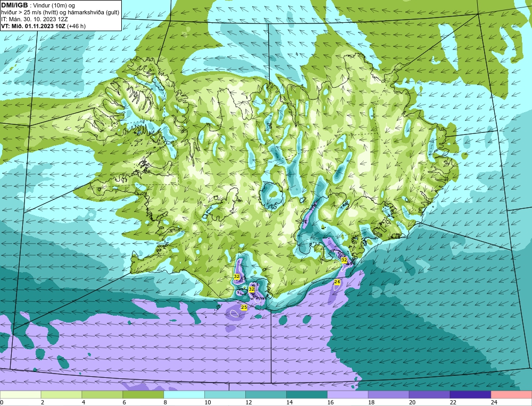Click the legend scale value 24

click(494, 402)
